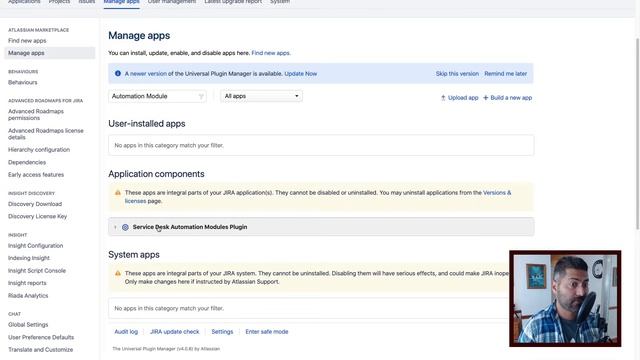Open Discovery License Key

coord(38,216)
